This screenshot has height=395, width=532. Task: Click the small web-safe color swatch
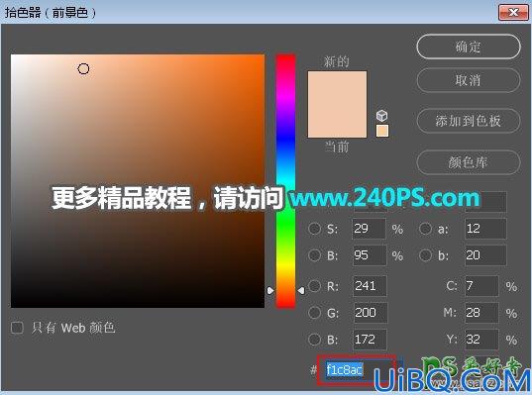[x=382, y=131]
